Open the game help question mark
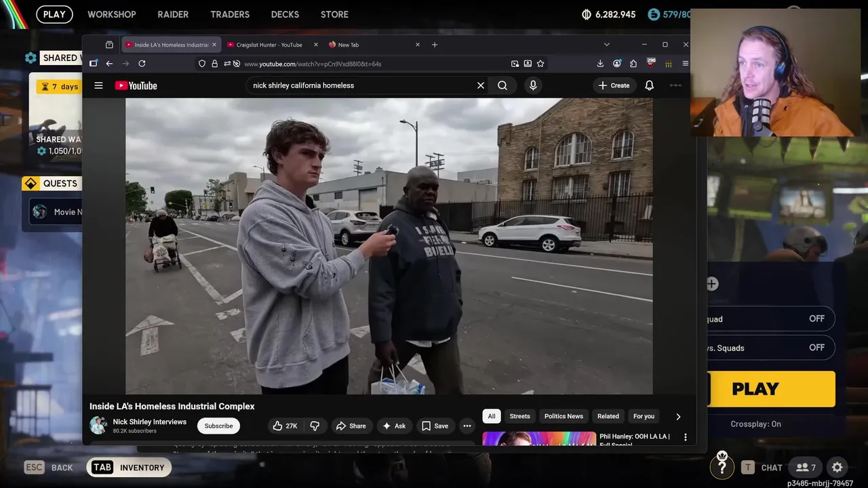This screenshot has width=868, height=488. [722, 467]
